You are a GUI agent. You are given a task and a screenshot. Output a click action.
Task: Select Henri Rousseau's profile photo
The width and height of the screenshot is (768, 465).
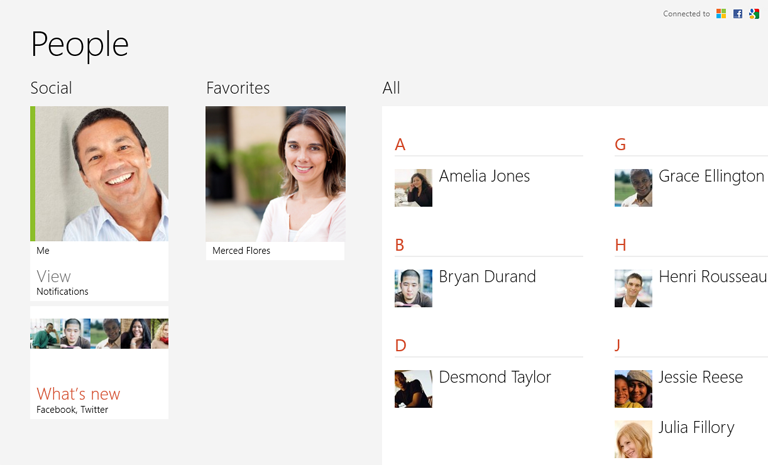[633, 288]
